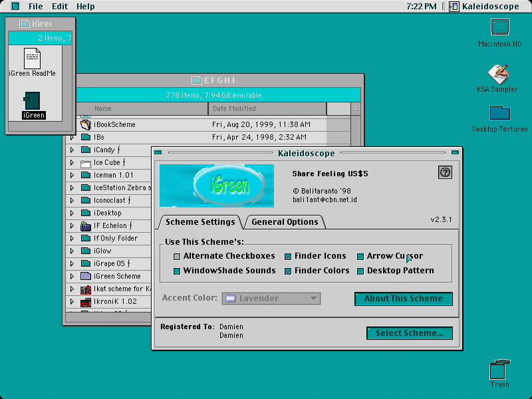The height and width of the screenshot is (399, 532).
Task: Click the About This Scheme button
Action: pos(404,299)
